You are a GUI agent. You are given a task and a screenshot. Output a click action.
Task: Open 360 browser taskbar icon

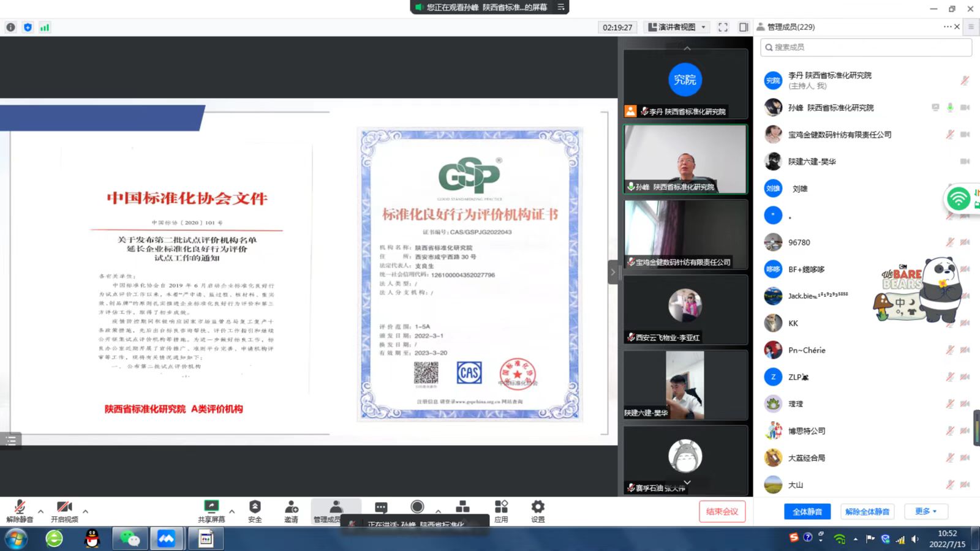coord(54,539)
